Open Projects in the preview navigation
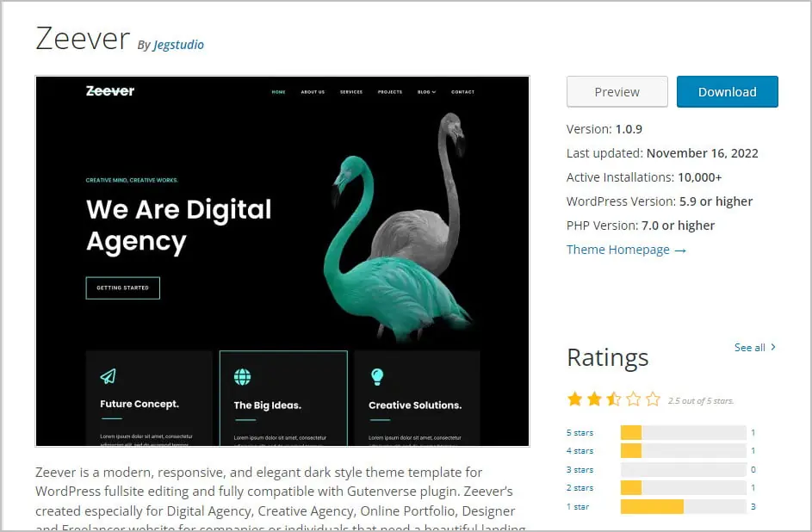 390,92
